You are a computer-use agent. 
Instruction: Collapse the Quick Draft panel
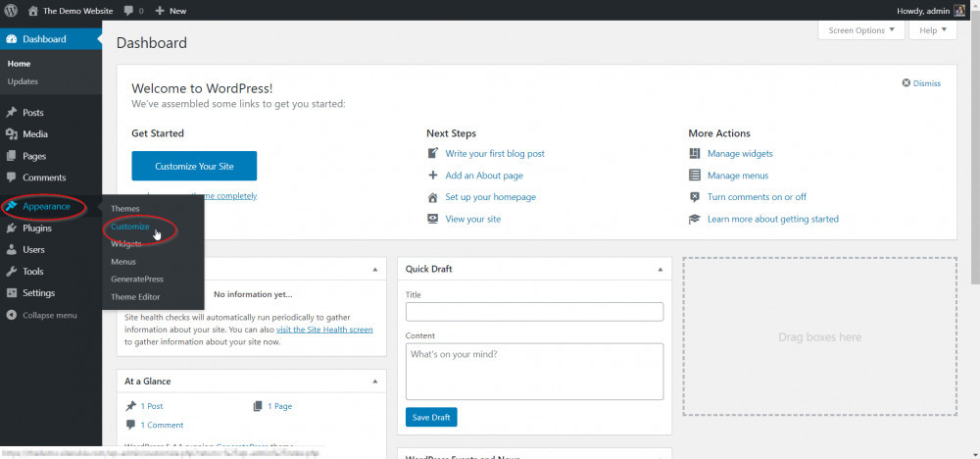tap(661, 269)
